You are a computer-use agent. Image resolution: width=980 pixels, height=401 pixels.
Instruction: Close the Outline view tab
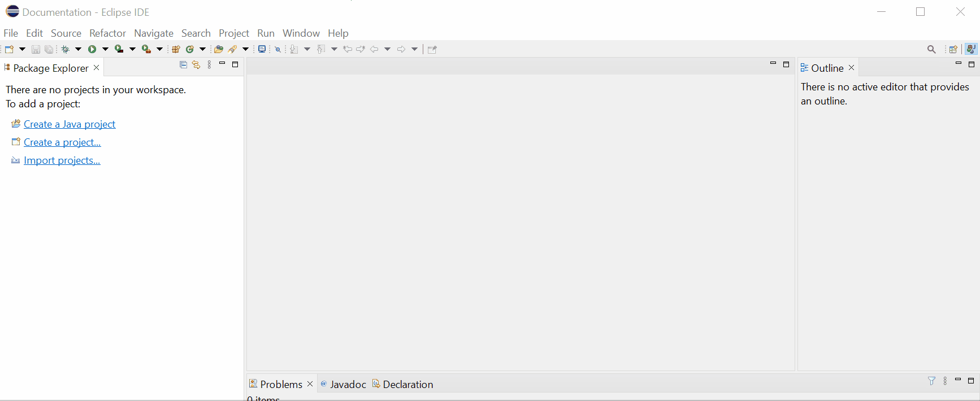tap(851, 68)
